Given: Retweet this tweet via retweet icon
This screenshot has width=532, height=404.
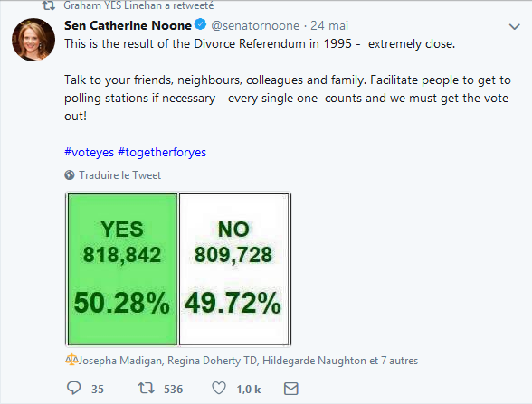Looking at the screenshot, I should click(147, 388).
